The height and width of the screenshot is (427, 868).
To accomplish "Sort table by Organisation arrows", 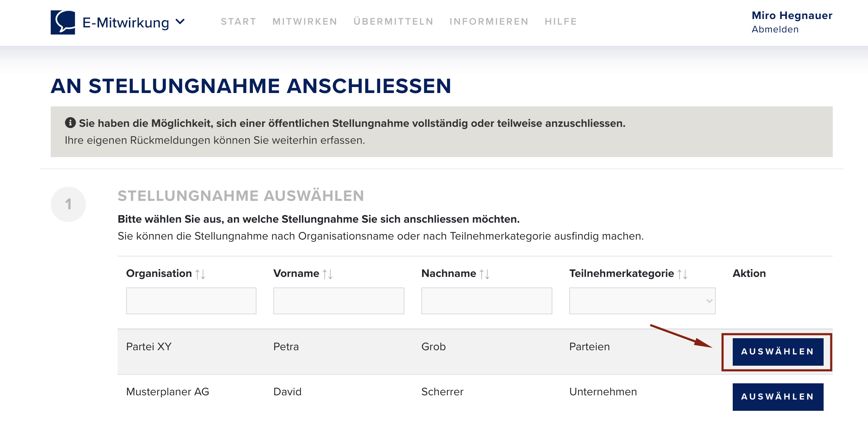I will (x=200, y=274).
